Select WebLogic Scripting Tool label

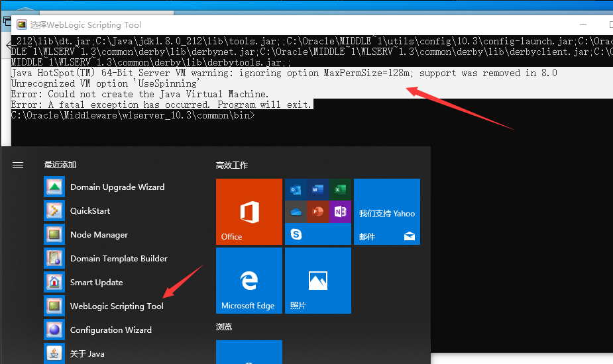pos(117,306)
